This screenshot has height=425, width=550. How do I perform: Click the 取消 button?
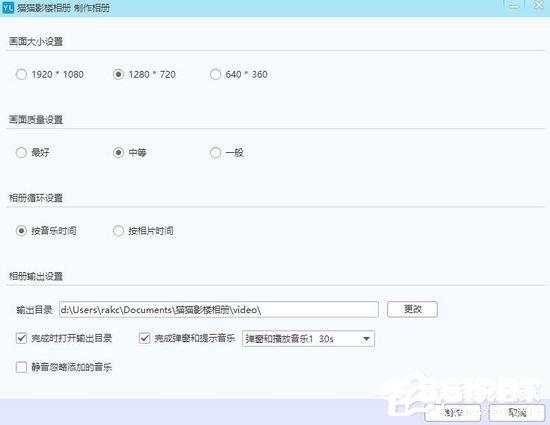[x=517, y=413]
